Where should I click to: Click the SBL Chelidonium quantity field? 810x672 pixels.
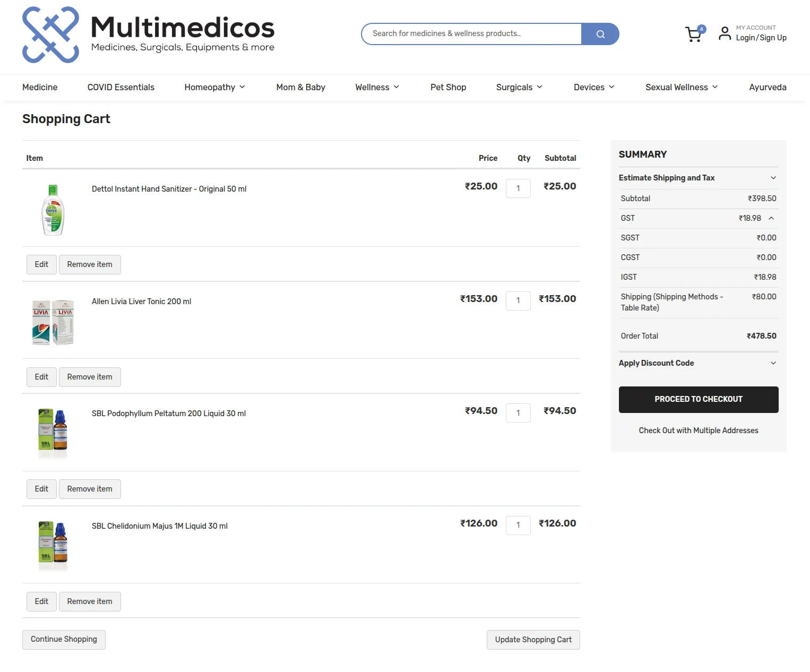[x=518, y=525]
